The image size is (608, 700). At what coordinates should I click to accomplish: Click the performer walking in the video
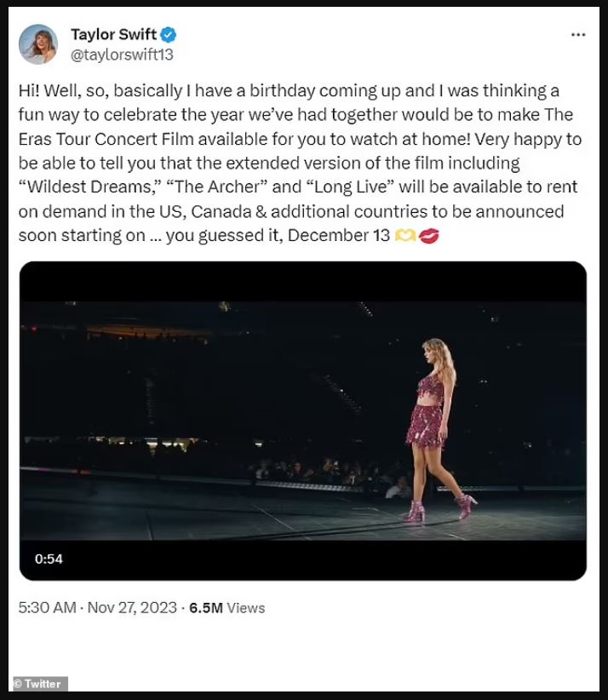coord(434,417)
